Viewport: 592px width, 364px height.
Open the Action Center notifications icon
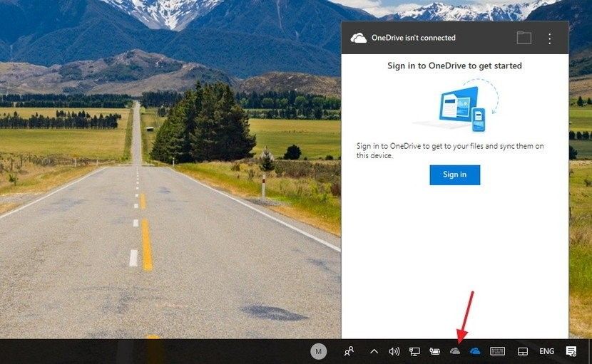[571, 351]
